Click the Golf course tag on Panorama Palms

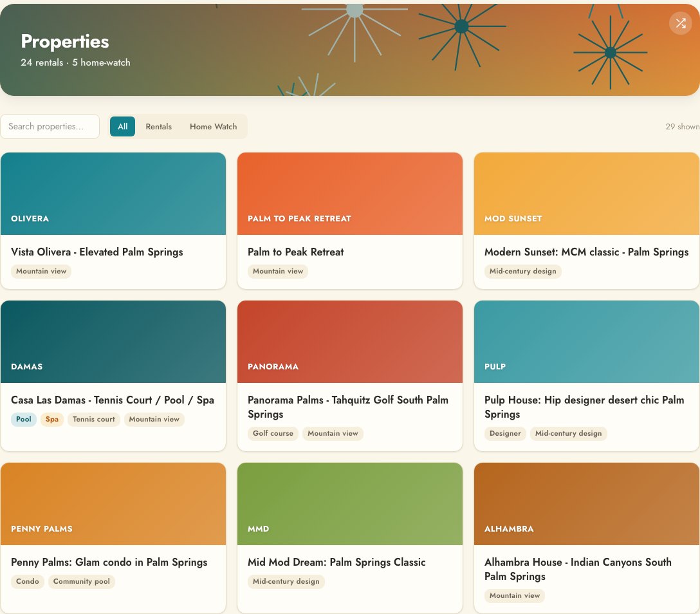coord(273,433)
